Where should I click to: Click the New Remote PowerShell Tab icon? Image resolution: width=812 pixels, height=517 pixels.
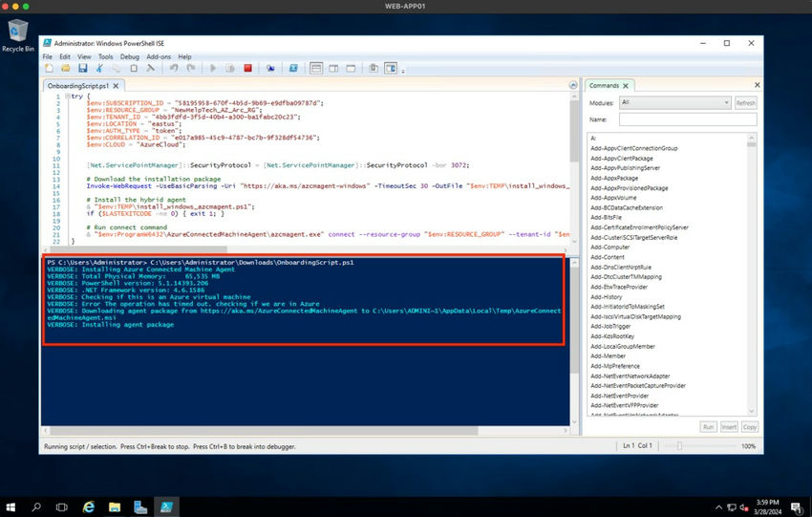[271, 68]
